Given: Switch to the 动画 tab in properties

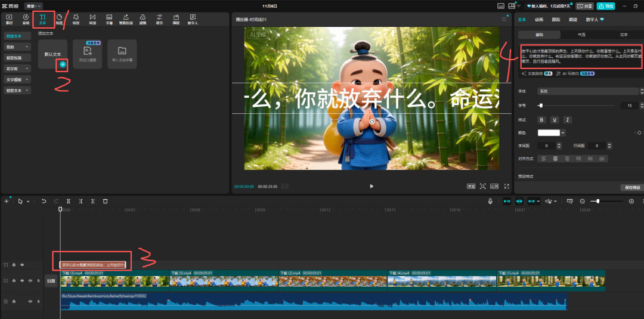Looking at the screenshot, I should point(539,19).
